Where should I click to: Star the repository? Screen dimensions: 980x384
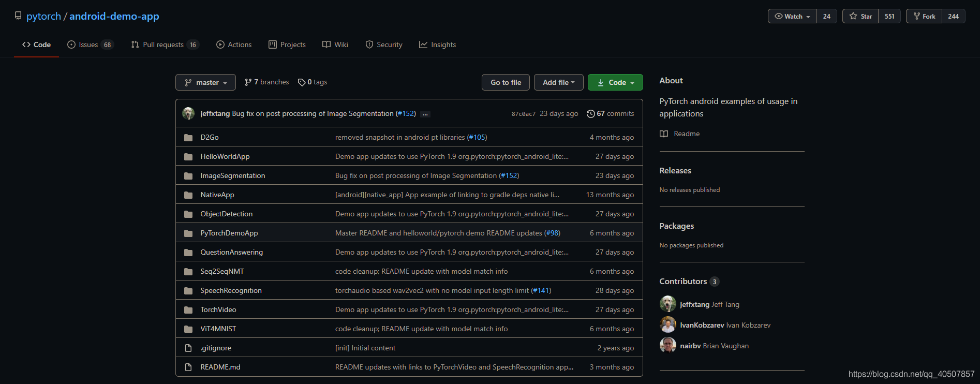[860, 16]
